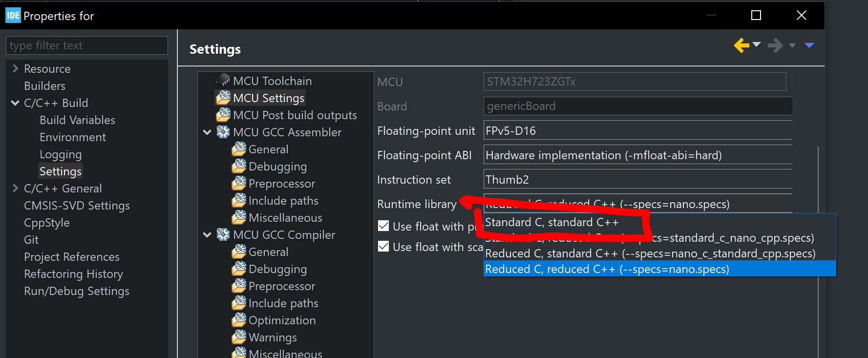
Task: Click the MCU Post build outputs icon
Action: coord(223,115)
